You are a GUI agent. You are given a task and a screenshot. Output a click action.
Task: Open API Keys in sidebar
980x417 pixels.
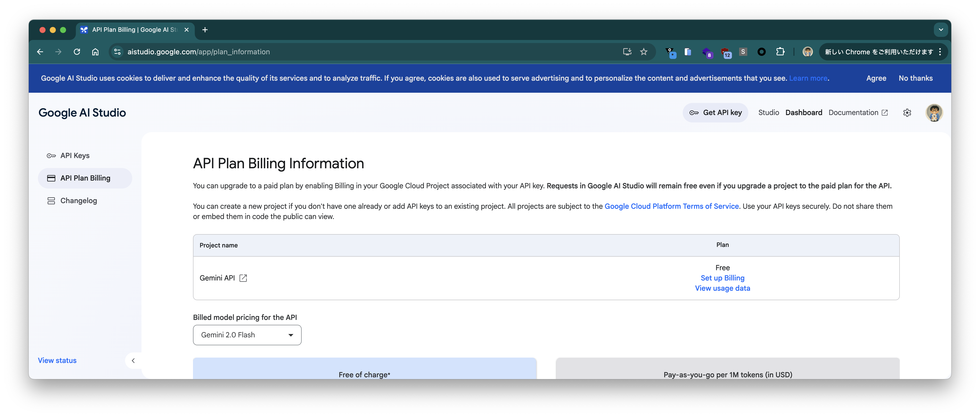pos(75,155)
